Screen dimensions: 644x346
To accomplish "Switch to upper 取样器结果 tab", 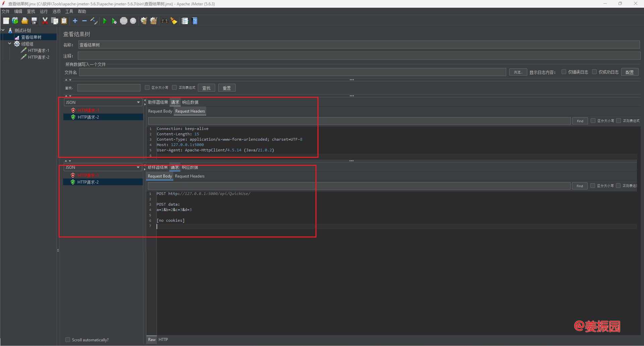I will [158, 102].
